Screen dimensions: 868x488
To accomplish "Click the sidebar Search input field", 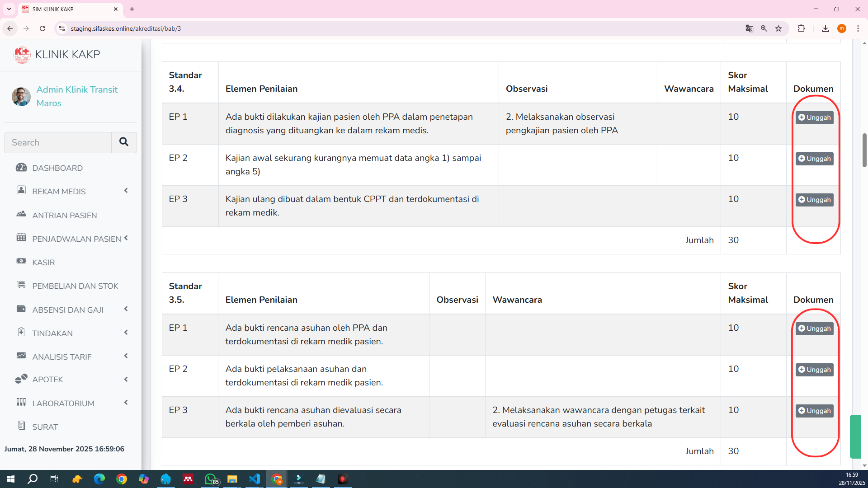I will click(x=58, y=142).
